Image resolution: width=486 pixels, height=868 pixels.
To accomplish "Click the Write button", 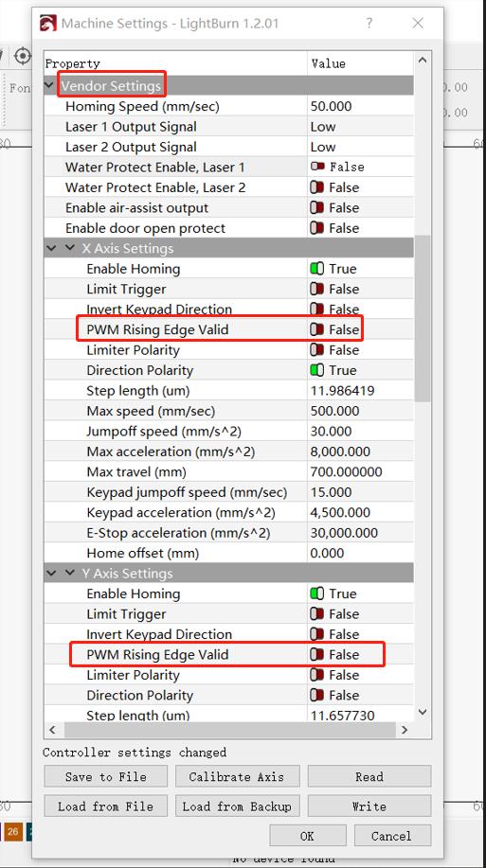I will pos(369,806).
